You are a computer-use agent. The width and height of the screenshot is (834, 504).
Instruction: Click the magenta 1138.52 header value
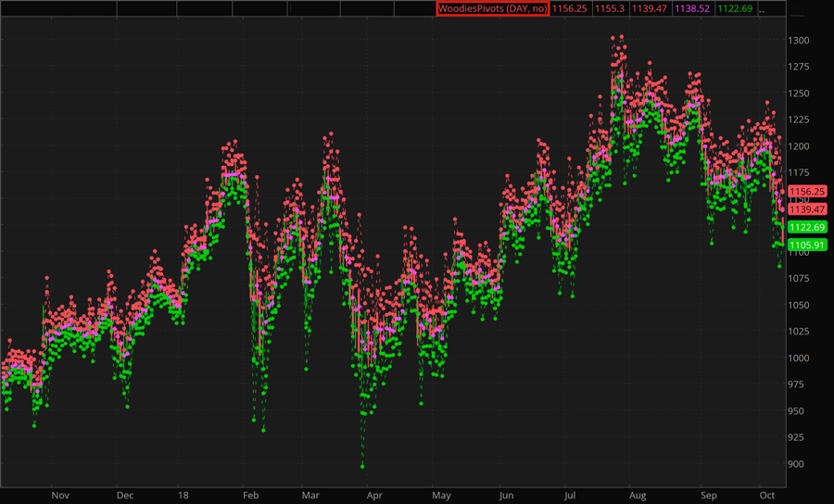(692, 8)
